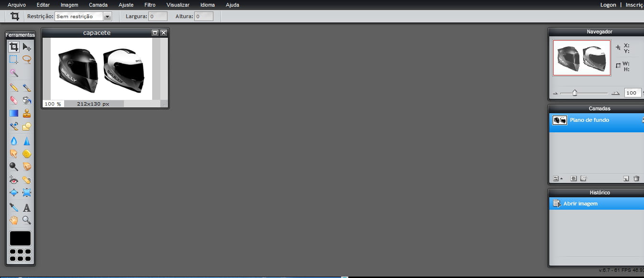Choose the Eraser tool
Image resolution: width=644 pixels, height=278 pixels.
(x=14, y=100)
